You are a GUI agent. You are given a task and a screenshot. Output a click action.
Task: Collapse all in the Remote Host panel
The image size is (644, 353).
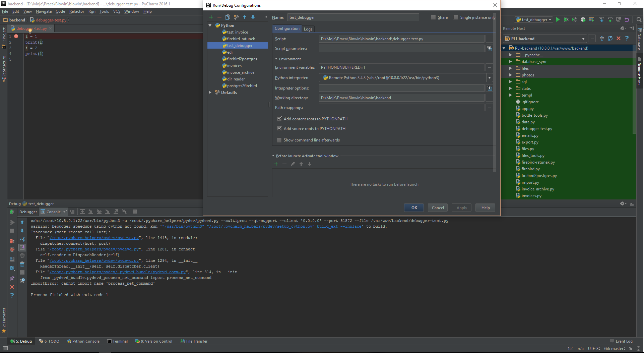602,39
